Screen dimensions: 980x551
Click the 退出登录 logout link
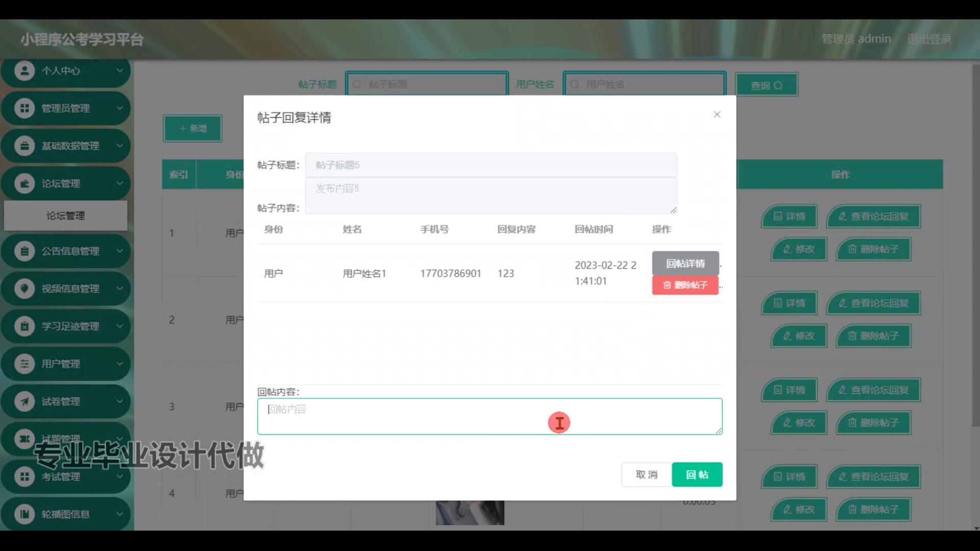click(928, 39)
